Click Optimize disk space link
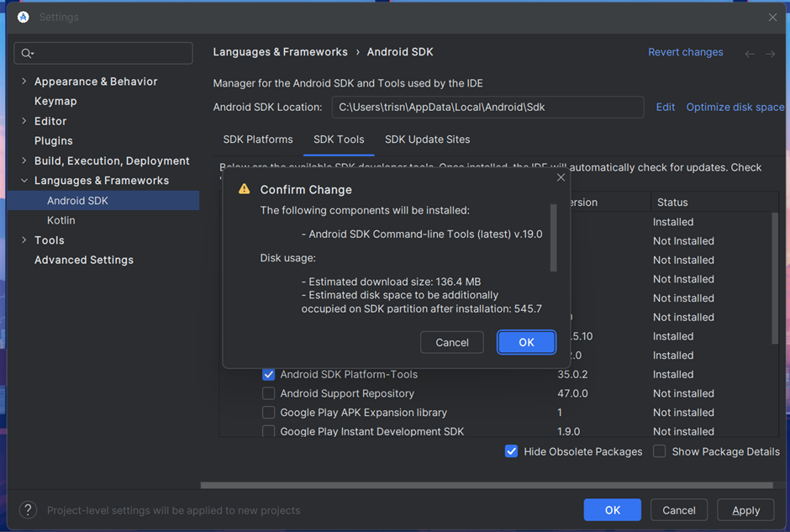 pyautogui.click(x=735, y=108)
